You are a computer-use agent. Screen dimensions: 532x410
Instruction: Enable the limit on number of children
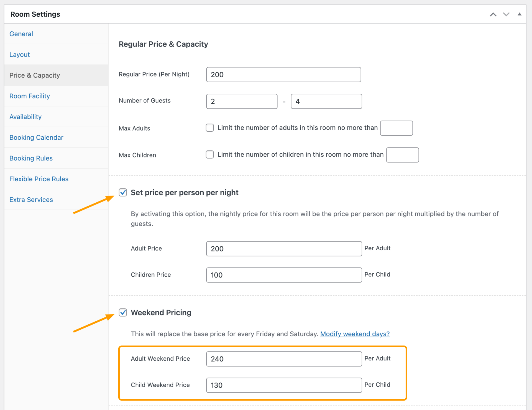click(210, 154)
